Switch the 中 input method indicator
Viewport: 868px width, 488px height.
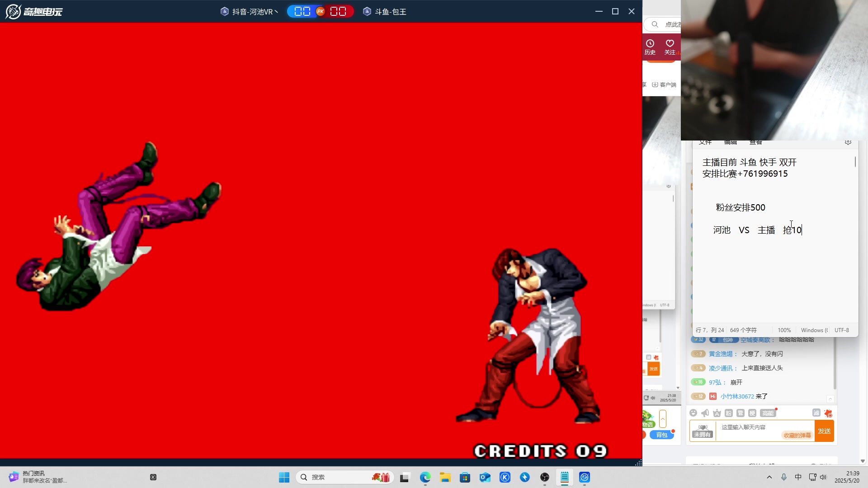click(x=798, y=477)
